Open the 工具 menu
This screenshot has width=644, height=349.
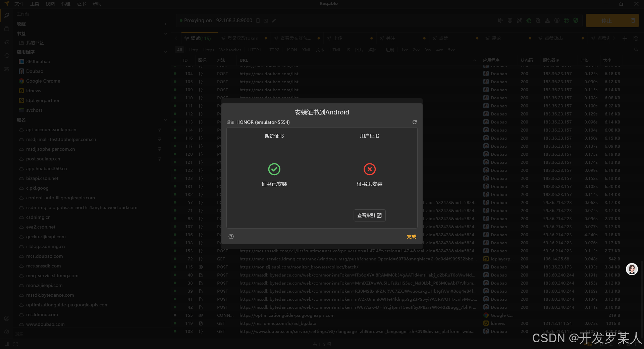tap(35, 4)
